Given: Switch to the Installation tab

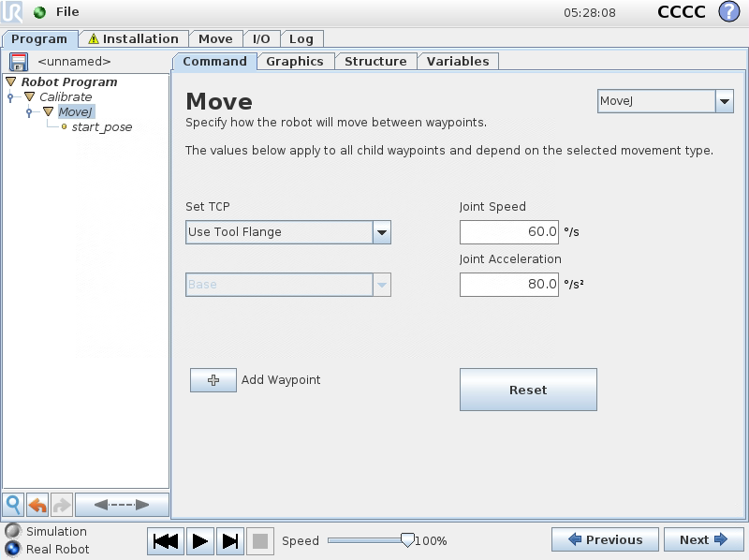Looking at the screenshot, I should click(133, 39).
